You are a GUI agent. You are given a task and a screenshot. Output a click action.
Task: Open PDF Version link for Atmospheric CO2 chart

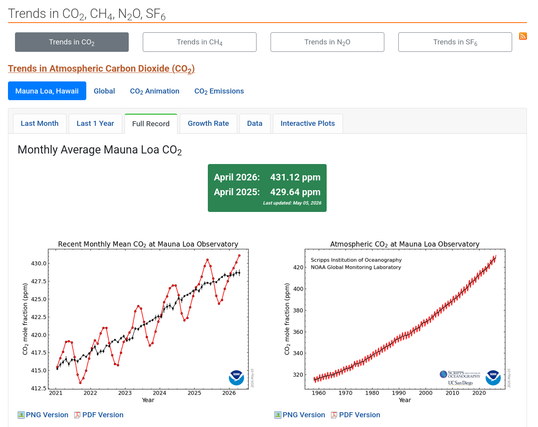click(x=359, y=415)
